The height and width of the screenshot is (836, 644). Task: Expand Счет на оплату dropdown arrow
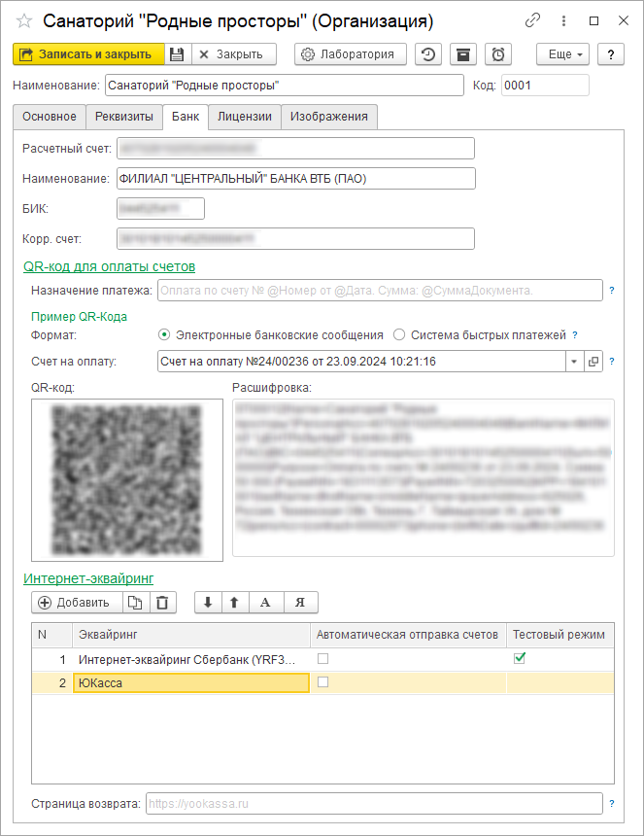coord(574,362)
